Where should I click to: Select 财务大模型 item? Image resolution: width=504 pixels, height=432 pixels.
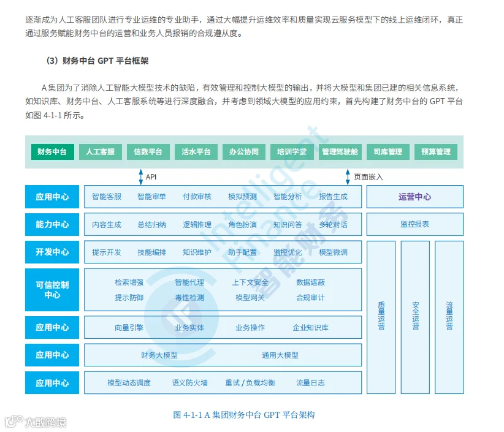(159, 355)
